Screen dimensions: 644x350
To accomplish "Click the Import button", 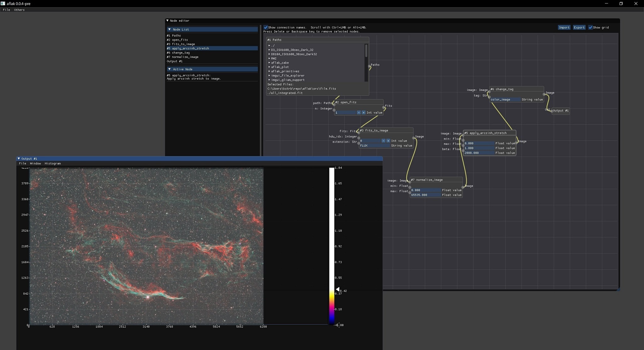I will click(564, 27).
